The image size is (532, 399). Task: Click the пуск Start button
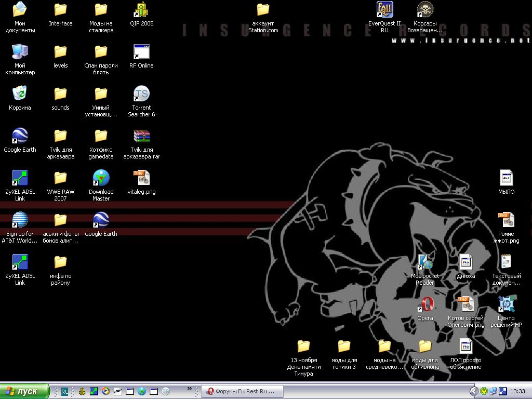click(x=24, y=391)
